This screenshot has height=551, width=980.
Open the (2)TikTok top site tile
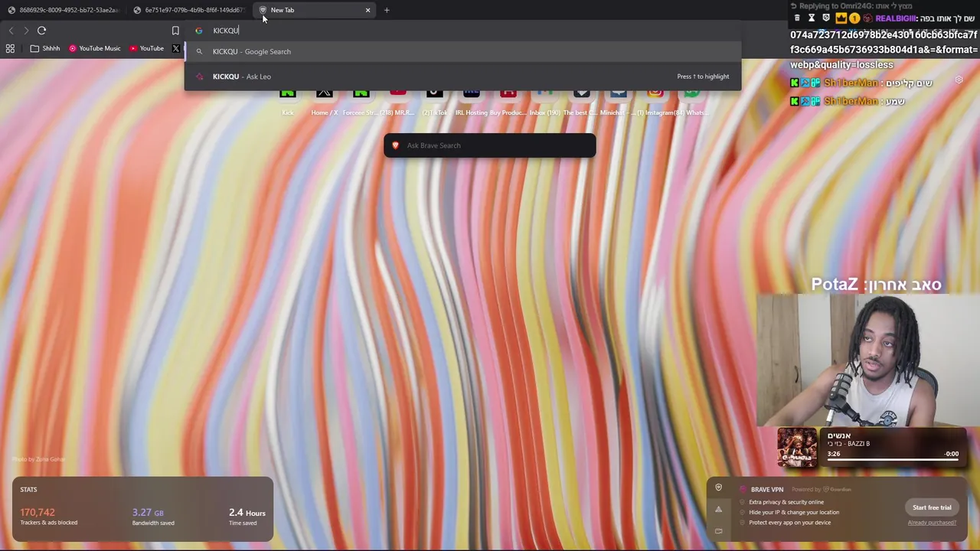coord(434,101)
